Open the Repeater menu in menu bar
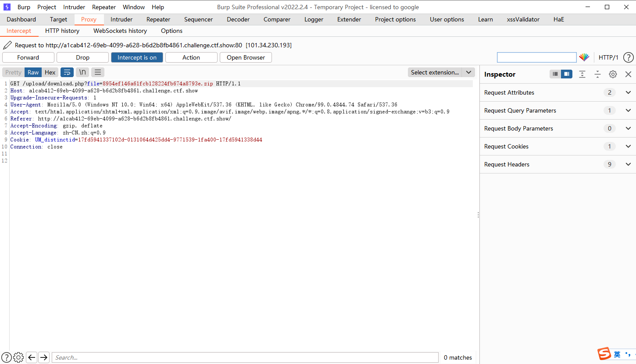This screenshot has width=636, height=364. (104, 7)
